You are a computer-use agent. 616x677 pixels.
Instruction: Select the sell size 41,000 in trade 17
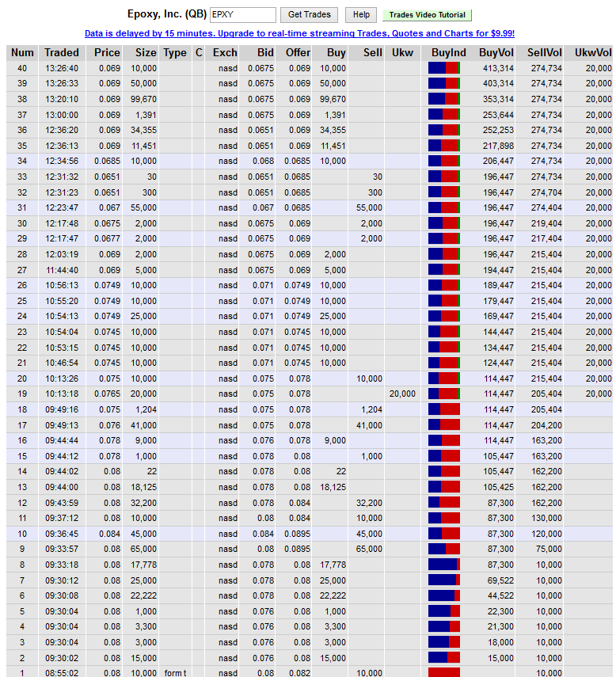click(x=369, y=425)
